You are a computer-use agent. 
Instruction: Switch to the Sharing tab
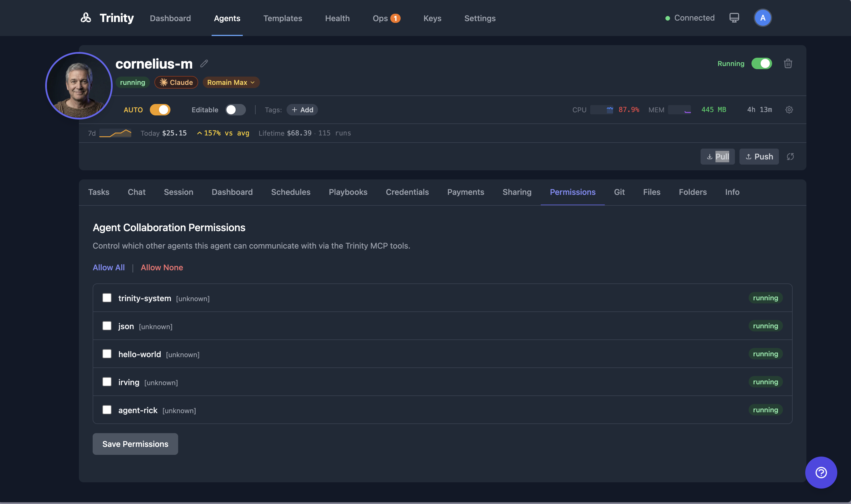coord(517,192)
